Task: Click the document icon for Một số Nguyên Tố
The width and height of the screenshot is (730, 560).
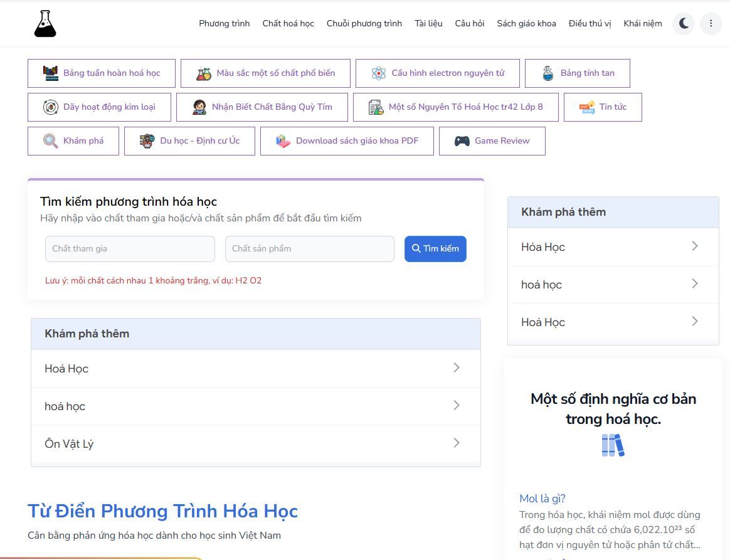Action: (x=376, y=107)
